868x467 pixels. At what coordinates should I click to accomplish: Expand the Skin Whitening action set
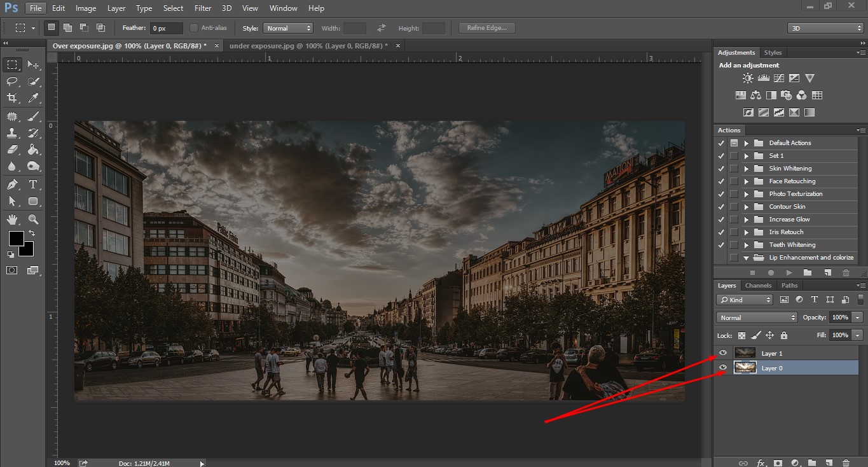pyautogui.click(x=745, y=168)
